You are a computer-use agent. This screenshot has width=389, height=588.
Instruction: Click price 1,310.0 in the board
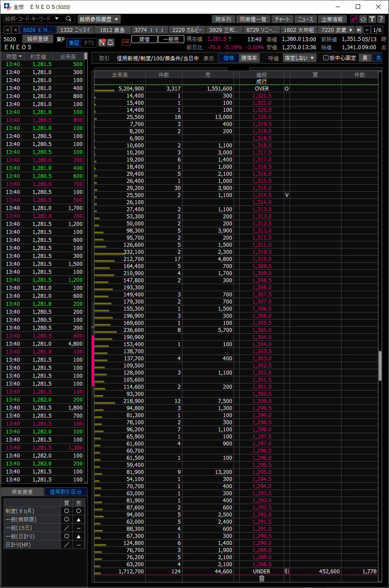coord(262,259)
